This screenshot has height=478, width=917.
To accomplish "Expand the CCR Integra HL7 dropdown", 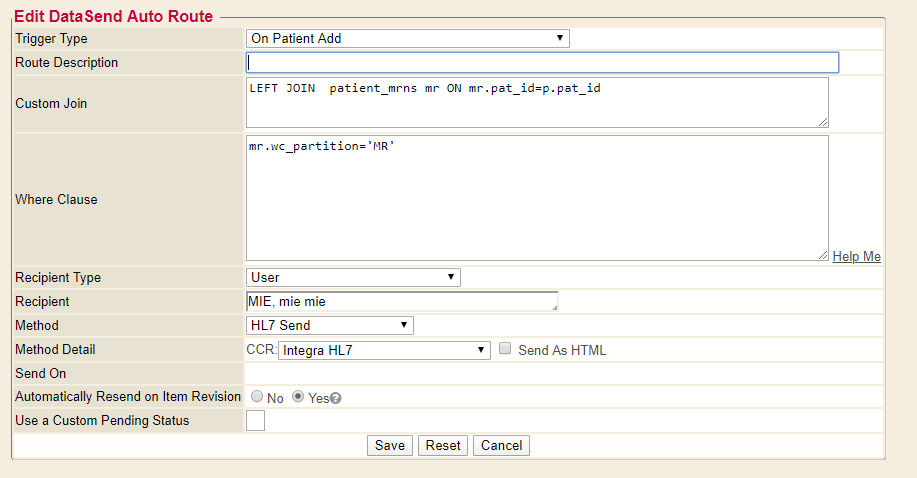I will tap(384, 350).
